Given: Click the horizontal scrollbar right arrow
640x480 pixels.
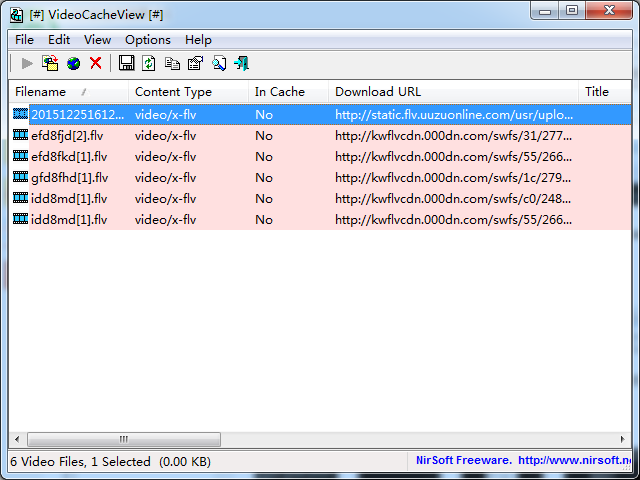Looking at the screenshot, I should pos(621,440).
